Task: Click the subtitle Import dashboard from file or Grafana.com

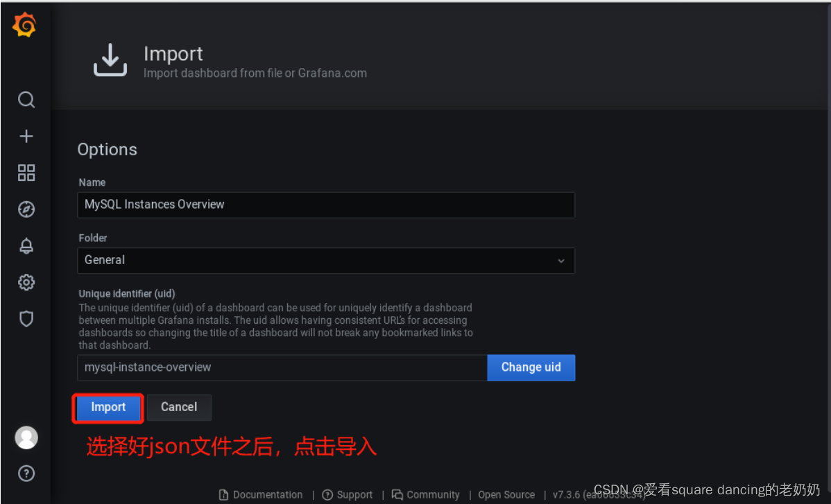Action: coord(255,73)
